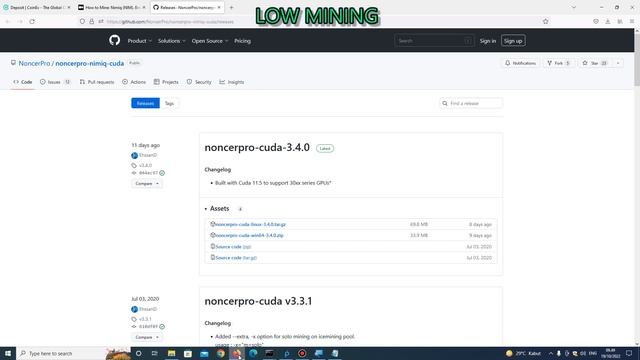The image size is (640, 360).
Task: Download noncerpro-cuda-win64-3.4.0.zip
Action: 249,236
